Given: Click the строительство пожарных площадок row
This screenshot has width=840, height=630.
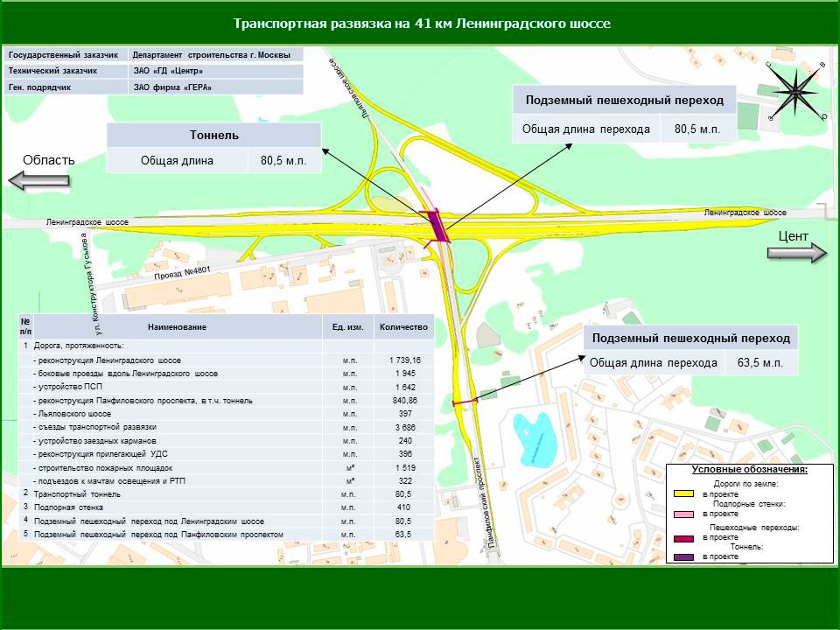Looking at the screenshot, I should click(x=226, y=467).
